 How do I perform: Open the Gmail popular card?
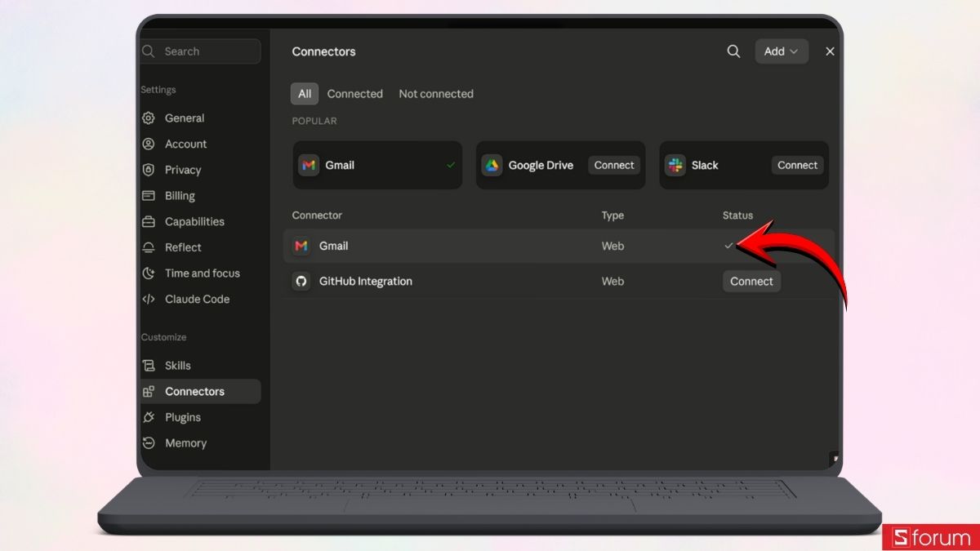377,165
